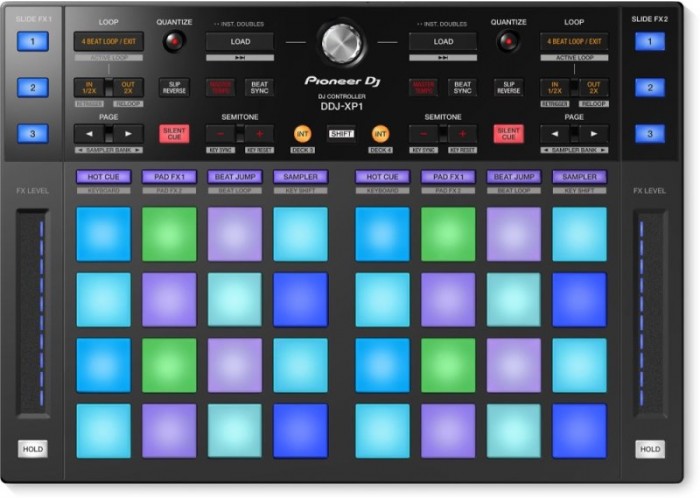This screenshot has height=500, width=700.
Task: Hit left deck bottom-row pad in HOT CUE column
Action: 104,431
